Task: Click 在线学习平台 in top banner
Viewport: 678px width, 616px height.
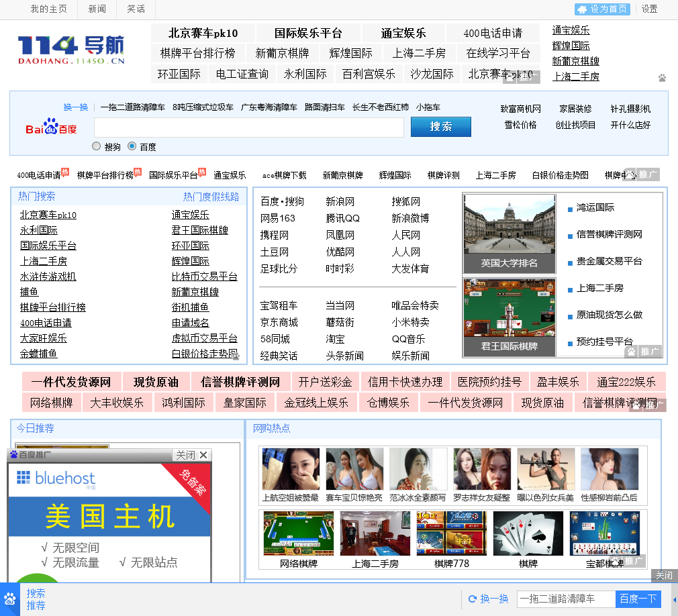Action: [x=498, y=53]
